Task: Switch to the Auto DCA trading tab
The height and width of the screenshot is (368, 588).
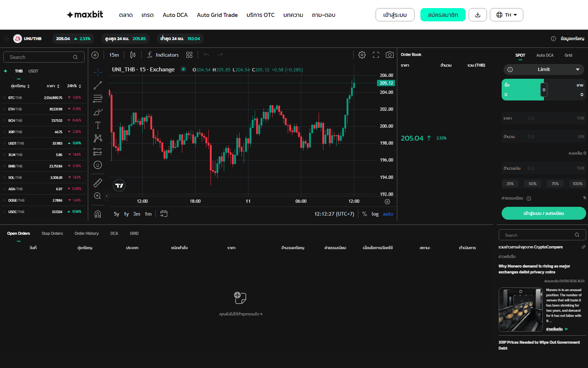Action: (x=545, y=55)
